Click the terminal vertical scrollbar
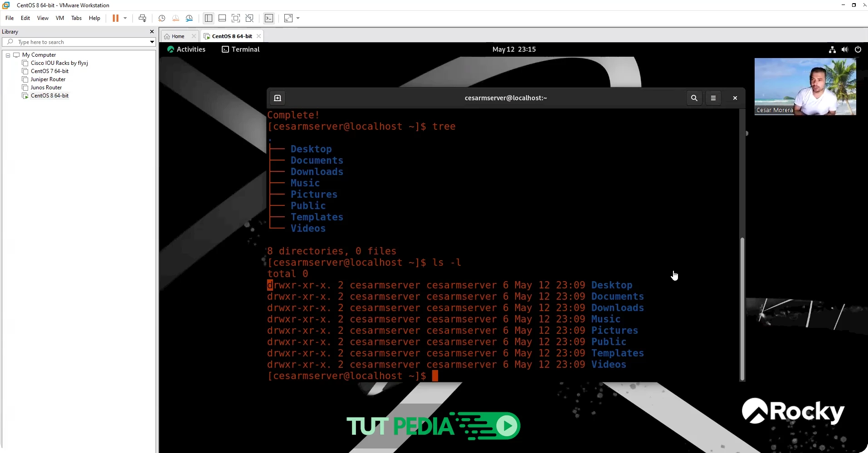Image resolution: width=868 pixels, height=453 pixels. (742, 308)
